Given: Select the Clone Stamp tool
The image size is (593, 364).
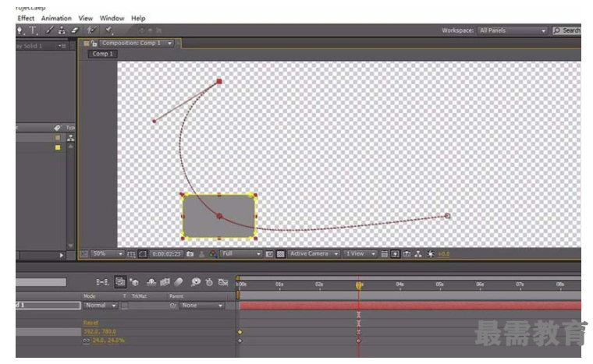Looking at the screenshot, I should pos(62,30).
